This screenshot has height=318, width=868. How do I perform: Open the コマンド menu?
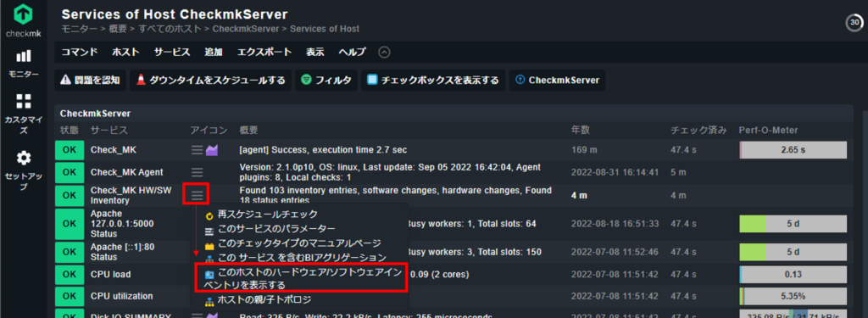(x=79, y=52)
